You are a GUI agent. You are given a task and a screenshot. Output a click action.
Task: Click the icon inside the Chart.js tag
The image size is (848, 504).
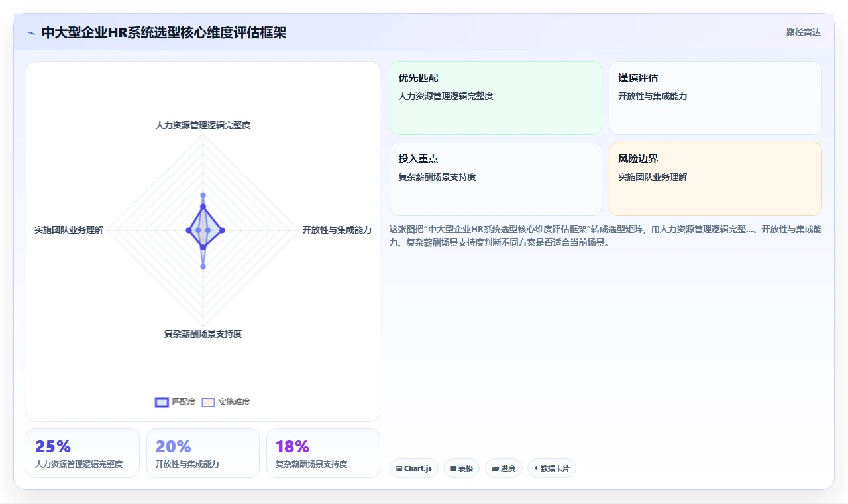click(399, 468)
